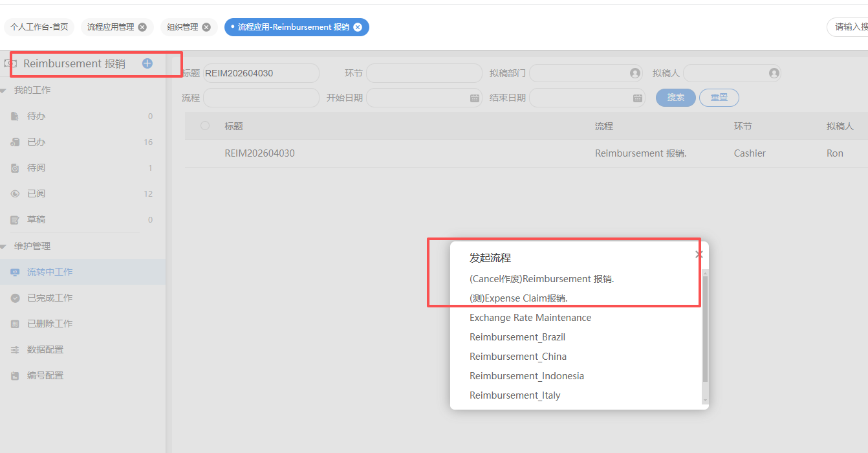
Task: Click the popup list scroll-up arrow
Action: click(706, 273)
